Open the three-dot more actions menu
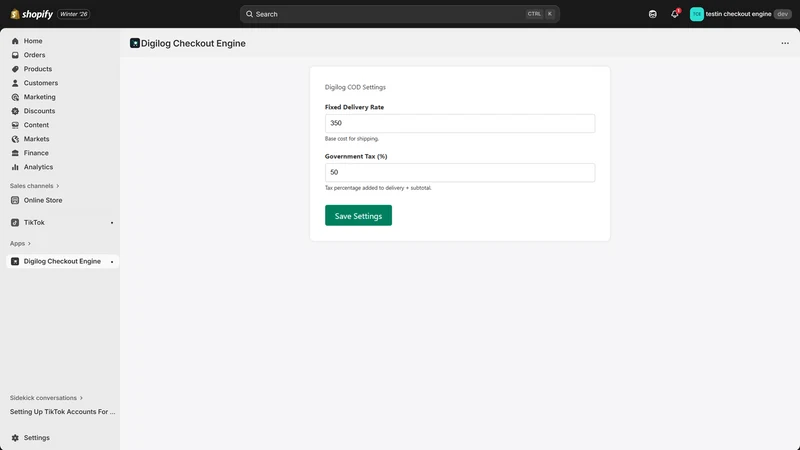The height and width of the screenshot is (450, 800). click(x=785, y=43)
